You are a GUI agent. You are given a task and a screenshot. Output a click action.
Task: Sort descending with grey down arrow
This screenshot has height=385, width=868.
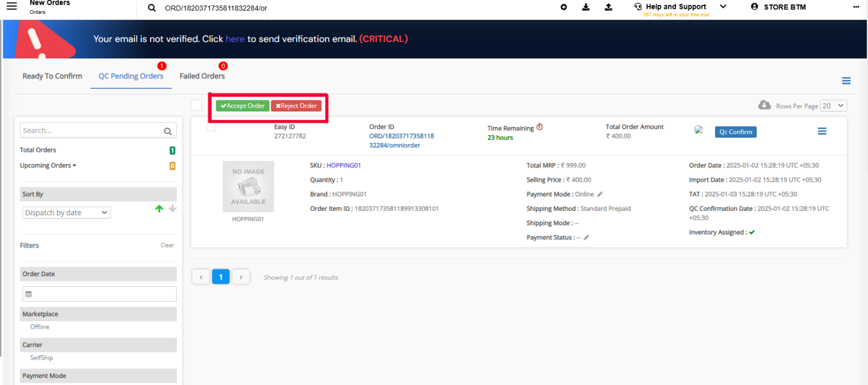point(173,208)
